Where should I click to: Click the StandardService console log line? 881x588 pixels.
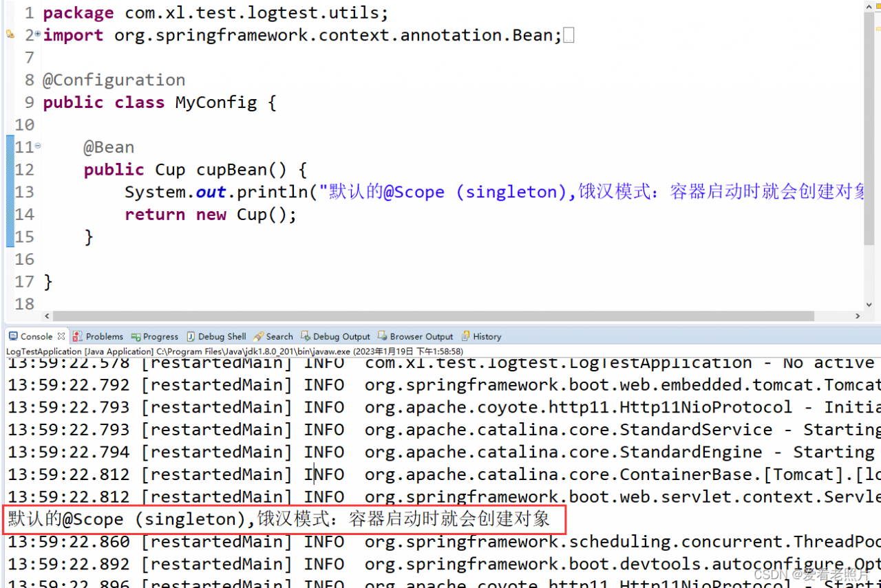click(444, 430)
